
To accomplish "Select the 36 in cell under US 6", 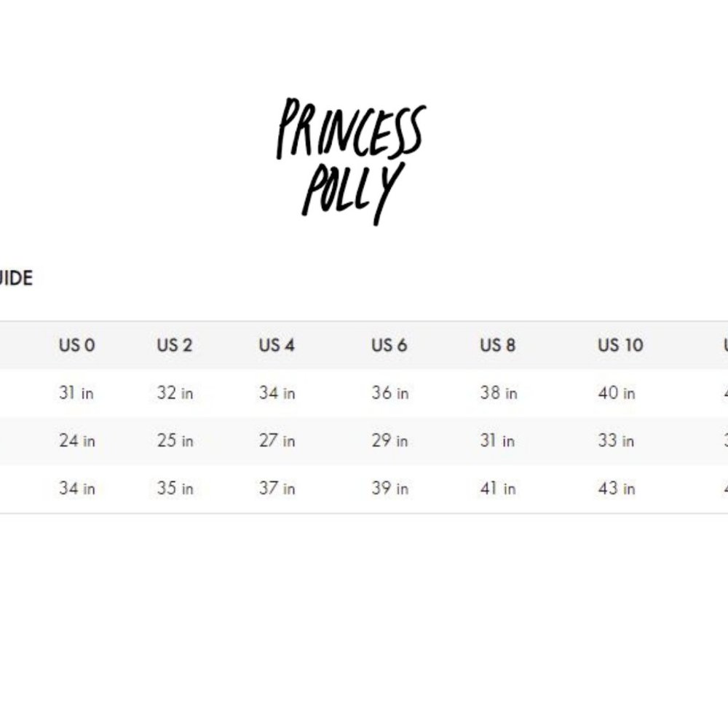I will pos(389,393).
